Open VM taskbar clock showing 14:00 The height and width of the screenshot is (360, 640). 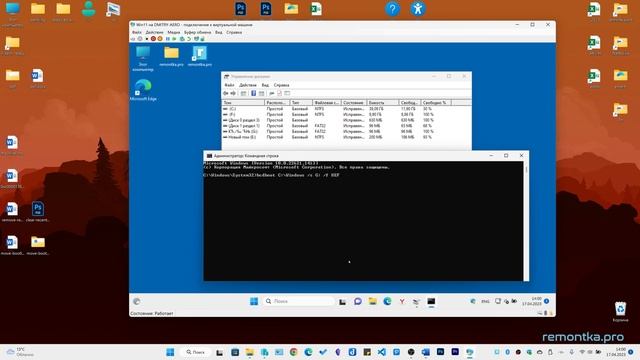(x=532, y=301)
